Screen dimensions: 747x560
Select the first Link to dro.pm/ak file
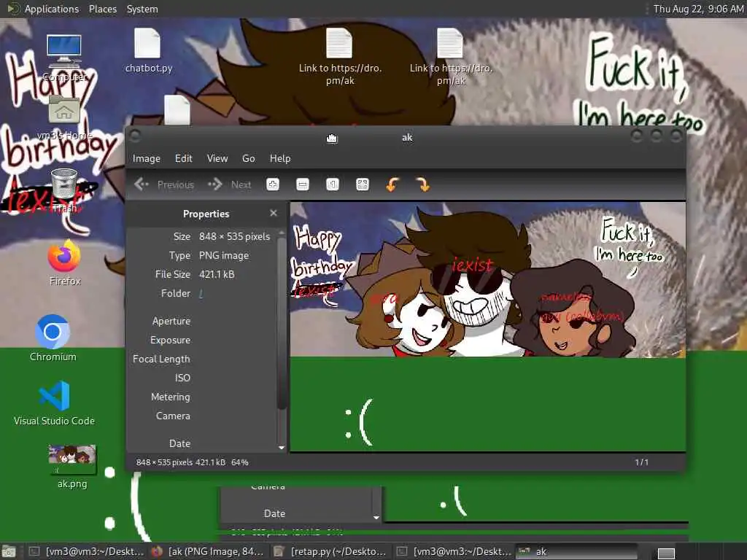click(x=340, y=56)
